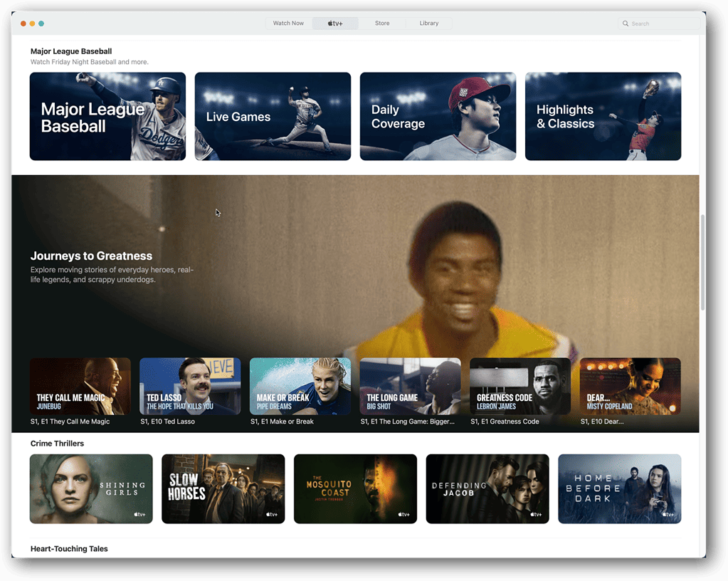This screenshot has height=581, width=728.
Task: Click the Journeys to Greatness heading
Action: (91, 256)
